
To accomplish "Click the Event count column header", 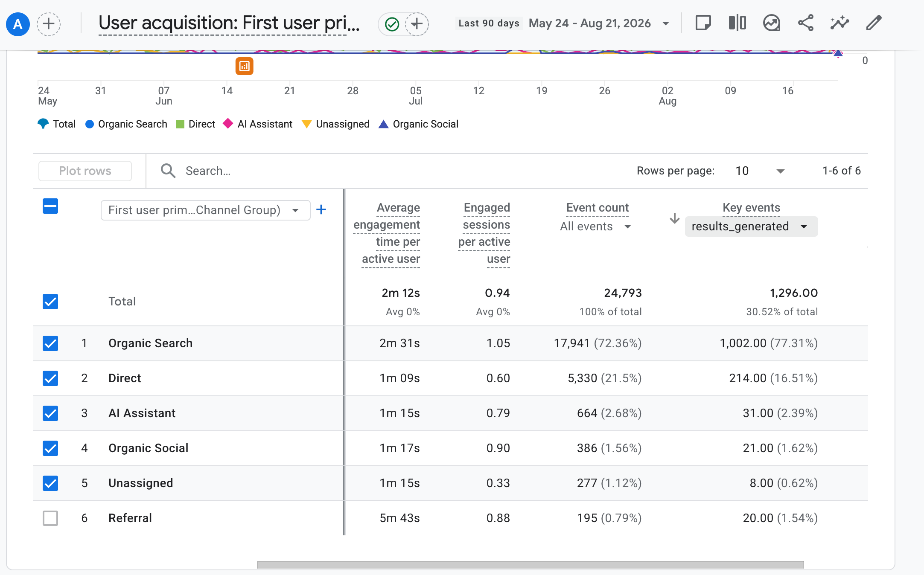I will click(x=597, y=208).
